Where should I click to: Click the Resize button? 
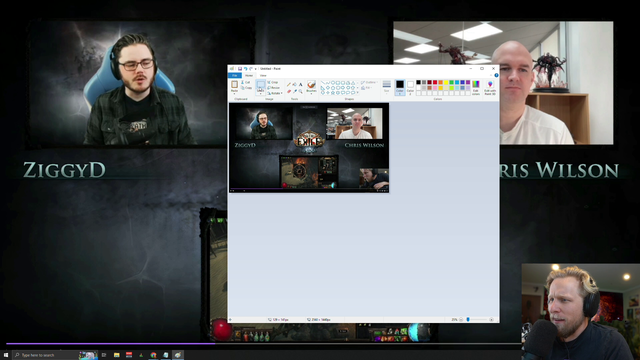point(274,88)
